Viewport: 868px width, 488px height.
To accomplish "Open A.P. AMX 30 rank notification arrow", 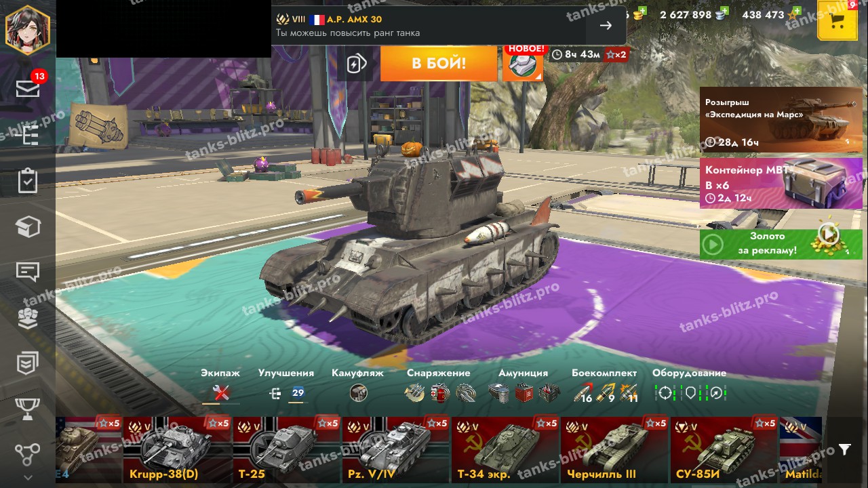I will (x=606, y=26).
